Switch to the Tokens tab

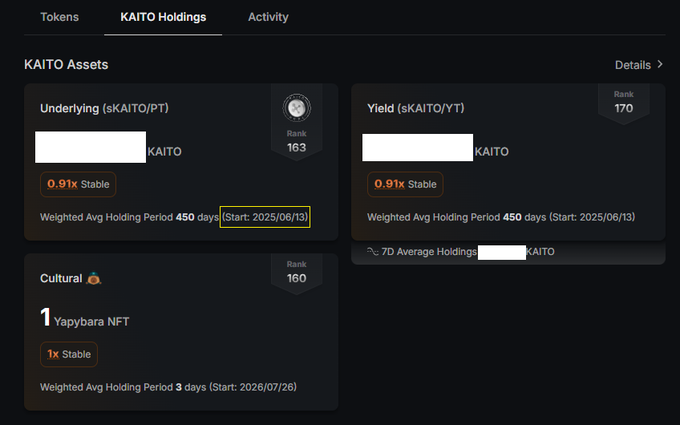tap(59, 17)
